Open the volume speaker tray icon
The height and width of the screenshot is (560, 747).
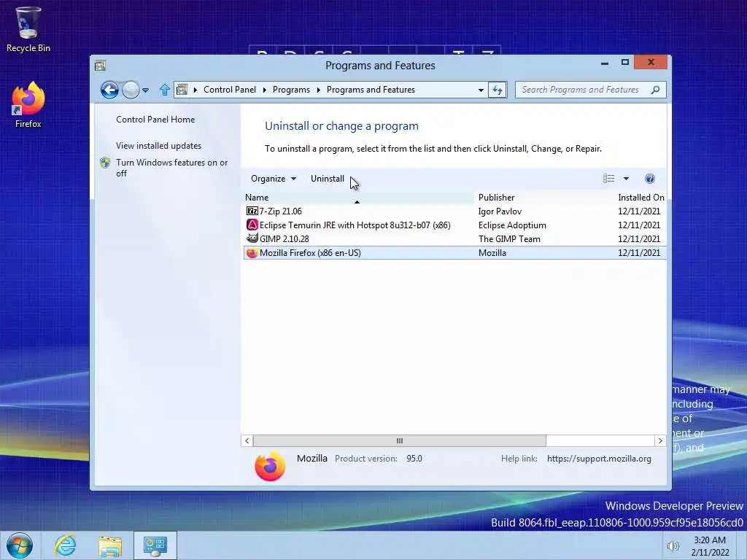(673, 546)
